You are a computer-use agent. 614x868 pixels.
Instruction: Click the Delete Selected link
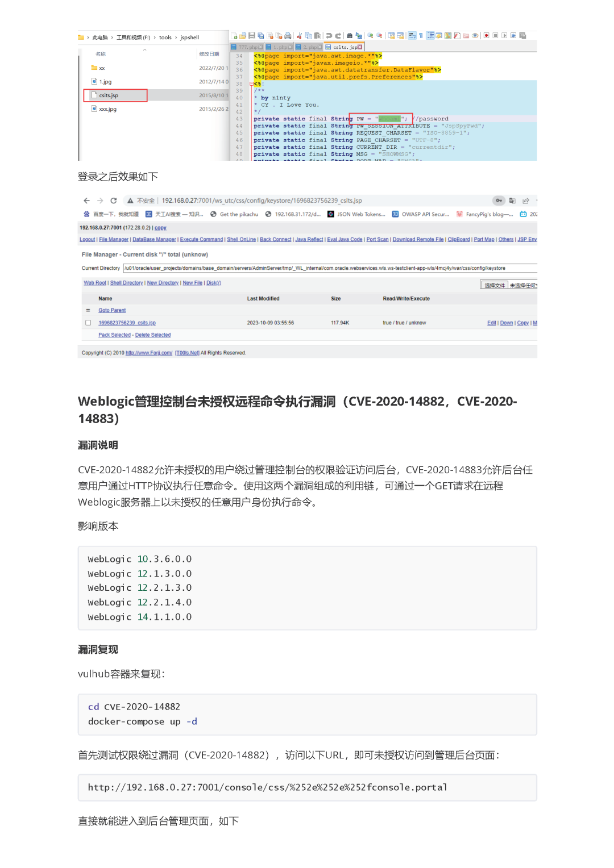(153, 335)
